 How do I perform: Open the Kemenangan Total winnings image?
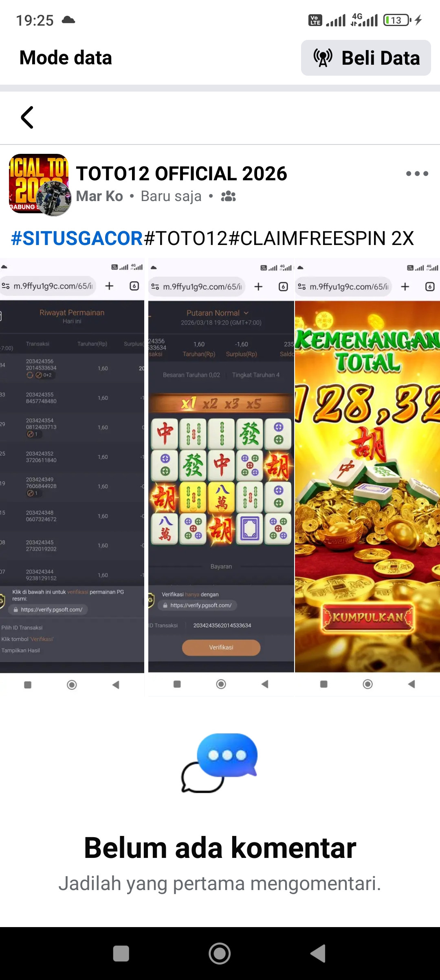[x=367, y=477]
